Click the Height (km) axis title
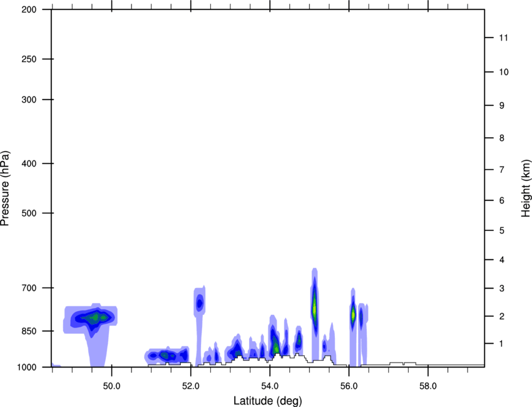Screen dimensions: 532x407 coord(526,188)
